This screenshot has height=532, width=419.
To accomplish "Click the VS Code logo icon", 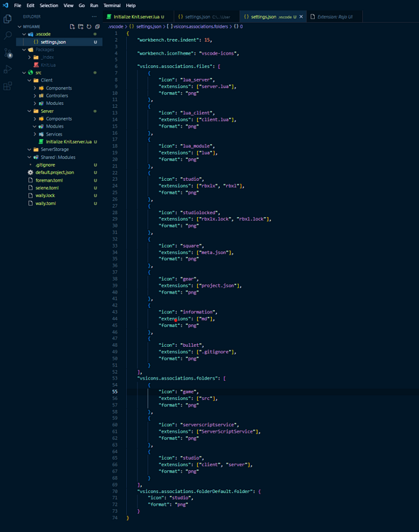I will [6, 6].
